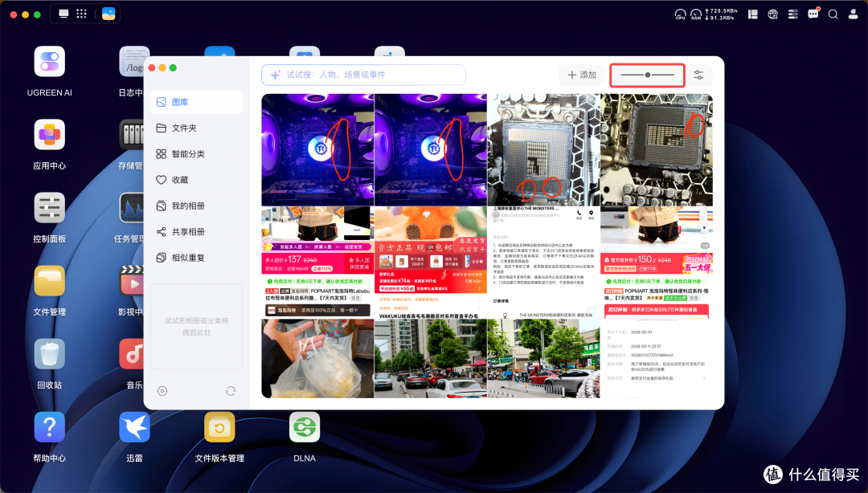Click the album drop zone placeholder
This screenshot has width=868, height=493.
[x=197, y=327]
